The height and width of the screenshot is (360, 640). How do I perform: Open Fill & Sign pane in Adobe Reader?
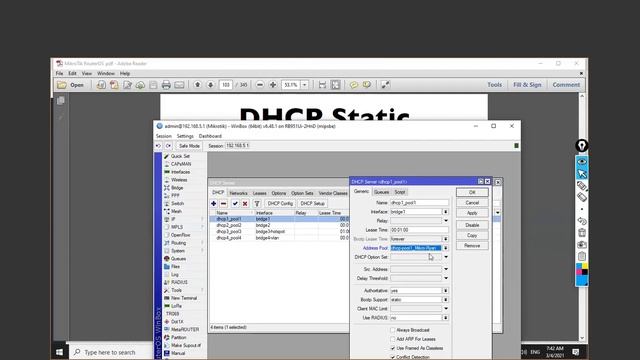tap(527, 85)
